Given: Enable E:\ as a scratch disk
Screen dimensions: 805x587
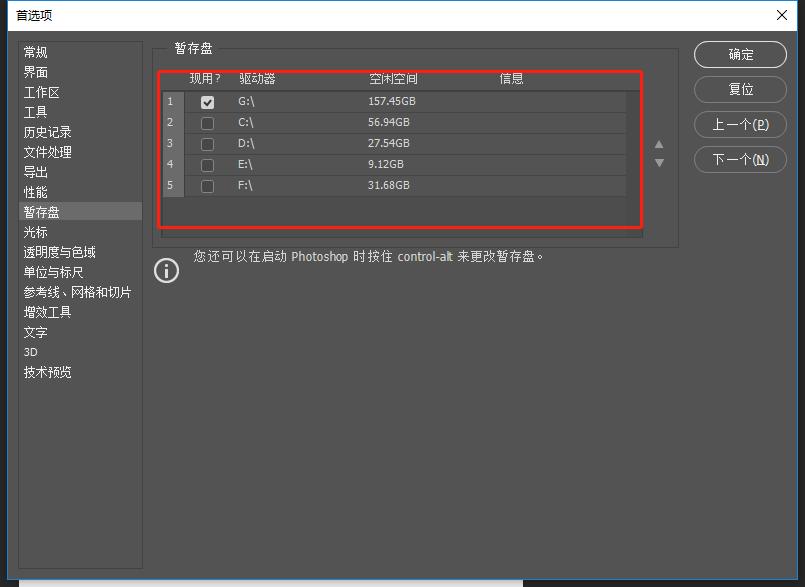Looking at the screenshot, I should click(207, 164).
